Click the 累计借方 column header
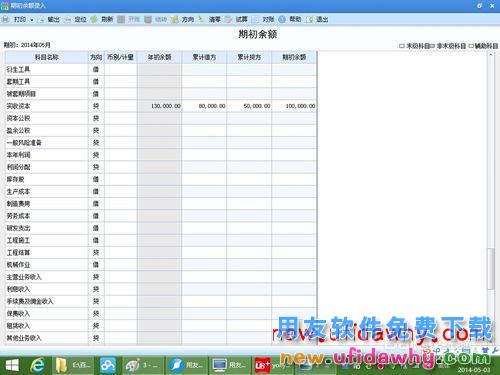The image size is (500, 375). coord(204,57)
